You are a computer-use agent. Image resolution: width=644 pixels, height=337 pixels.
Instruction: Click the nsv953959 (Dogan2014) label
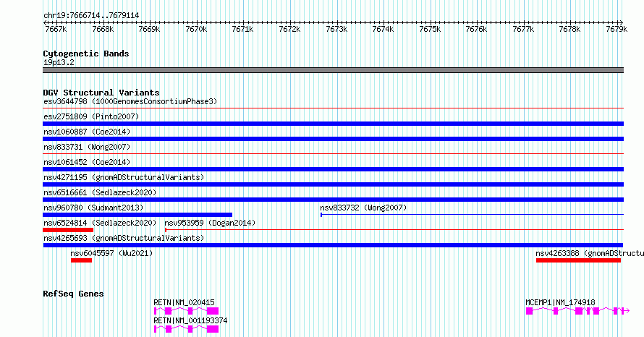pyautogui.click(x=210, y=223)
